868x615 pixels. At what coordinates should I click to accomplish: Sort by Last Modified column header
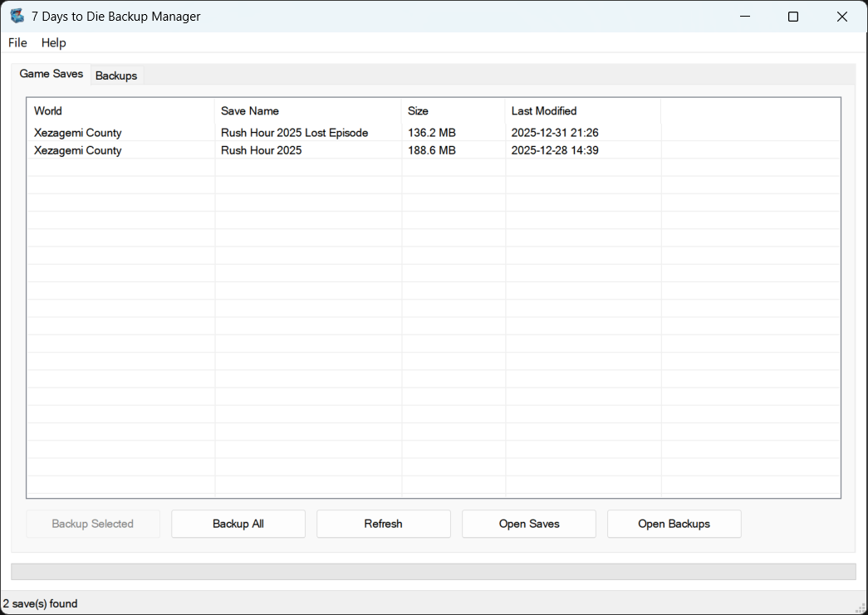click(581, 111)
